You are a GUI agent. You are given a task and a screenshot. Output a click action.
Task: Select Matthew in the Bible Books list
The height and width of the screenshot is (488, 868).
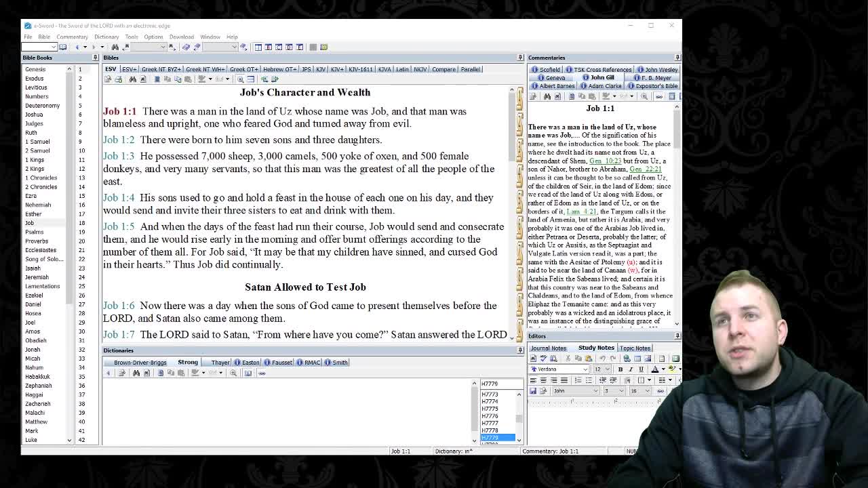pos(36,422)
